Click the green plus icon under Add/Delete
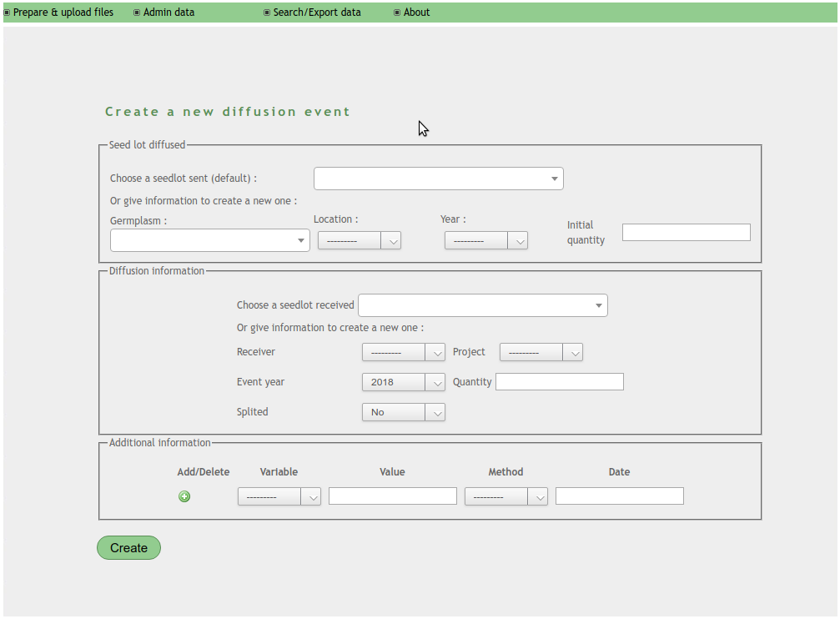Image resolution: width=840 pixels, height=619 pixels. click(184, 496)
